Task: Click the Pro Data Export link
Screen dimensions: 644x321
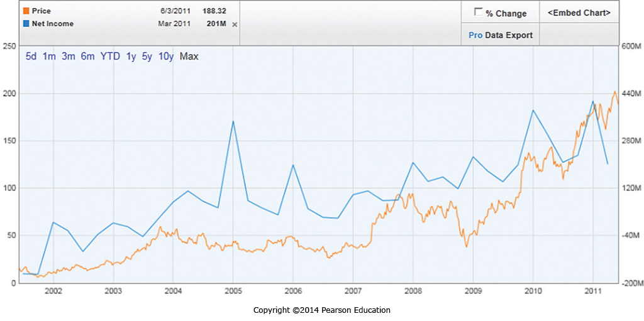Action: coord(501,35)
